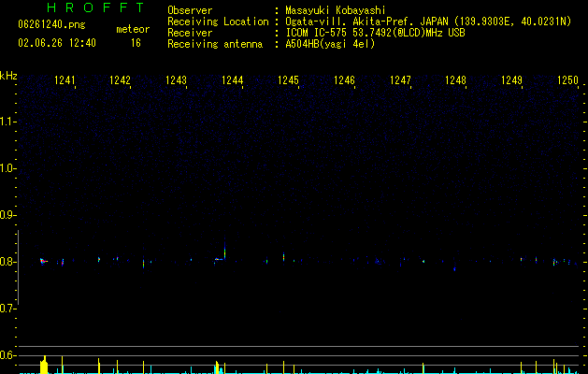588x374 pixels.
Task: Click the 1244 time axis marker
Action: [233, 79]
